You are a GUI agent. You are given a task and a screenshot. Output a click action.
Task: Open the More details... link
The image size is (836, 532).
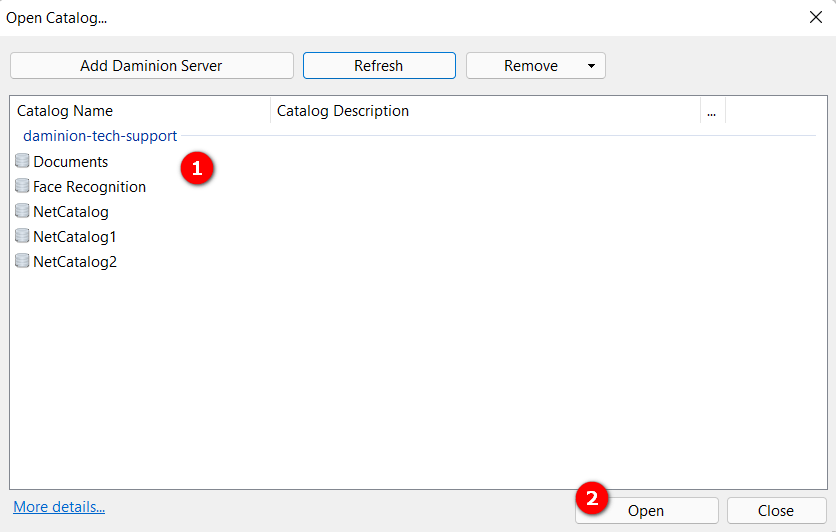pos(59,507)
